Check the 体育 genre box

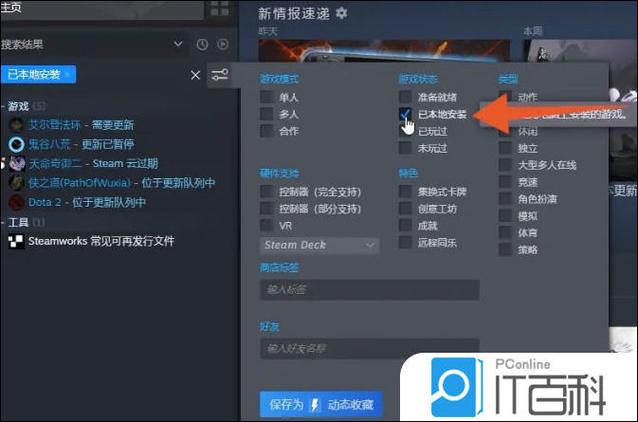(x=505, y=233)
